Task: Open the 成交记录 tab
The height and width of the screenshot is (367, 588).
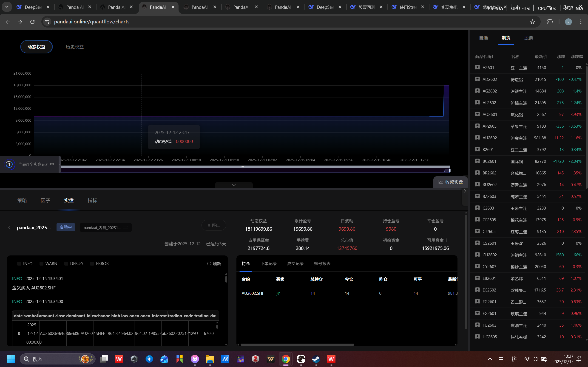Action: click(x=295, y=263)
